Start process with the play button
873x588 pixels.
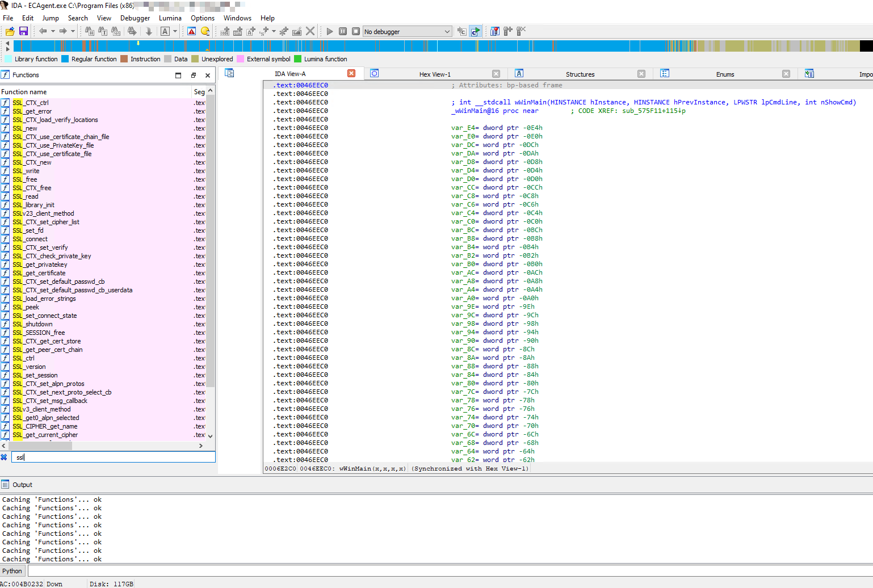[x=330, y=31]
